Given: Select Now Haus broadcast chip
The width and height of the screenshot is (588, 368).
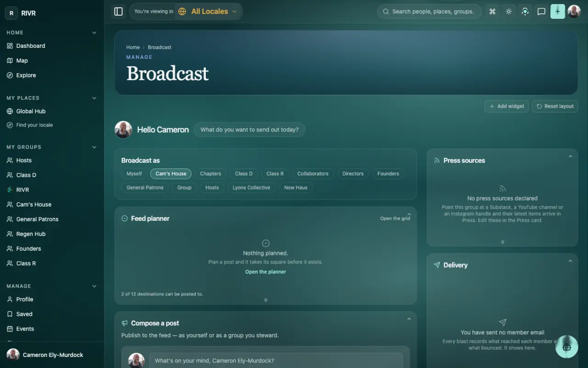Looking at the screenshot, I should coord(296,187).
